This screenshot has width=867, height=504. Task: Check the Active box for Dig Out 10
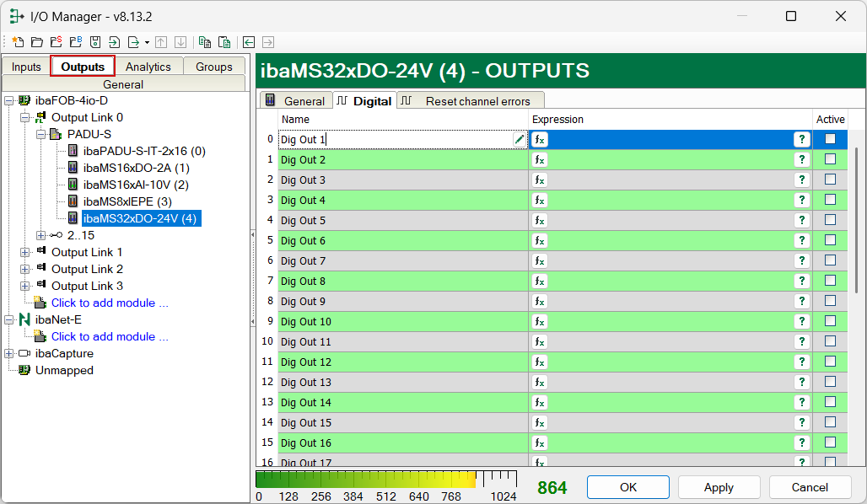coord(830,321)
